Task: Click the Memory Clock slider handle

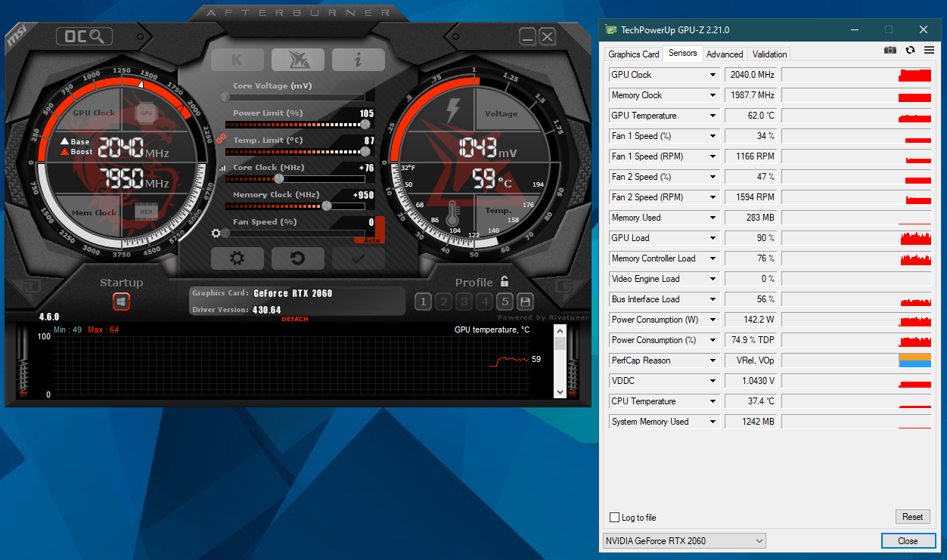Action: click(x=326, y=206)
